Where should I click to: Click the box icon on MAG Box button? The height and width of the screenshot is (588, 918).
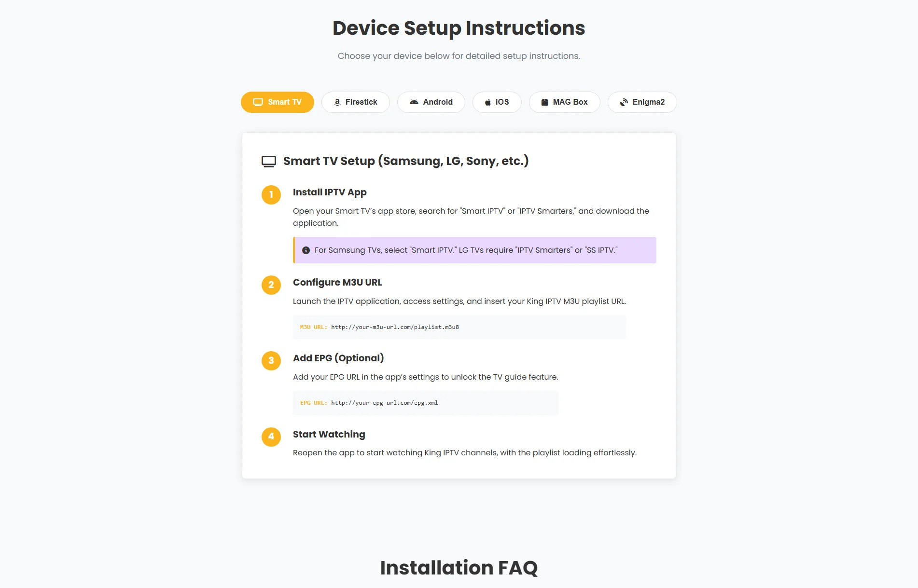pos(544,102)
